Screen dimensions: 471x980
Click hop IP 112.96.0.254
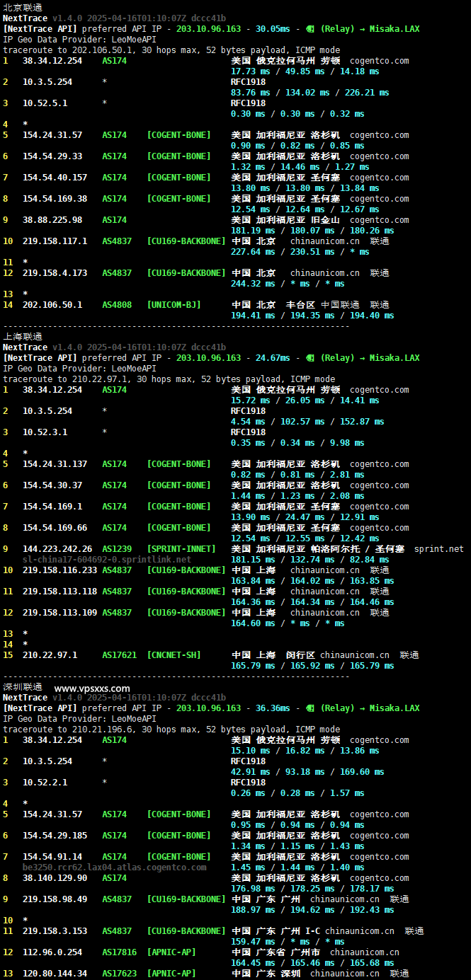tap(52, 952)
